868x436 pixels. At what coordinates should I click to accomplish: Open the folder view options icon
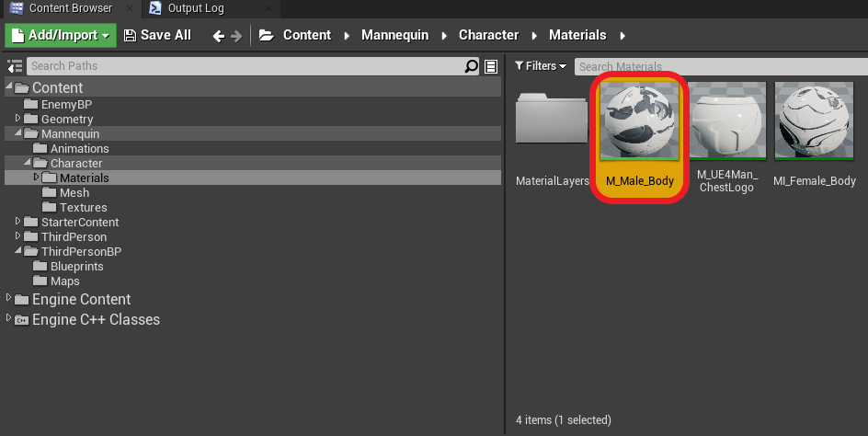click(491, 66)
